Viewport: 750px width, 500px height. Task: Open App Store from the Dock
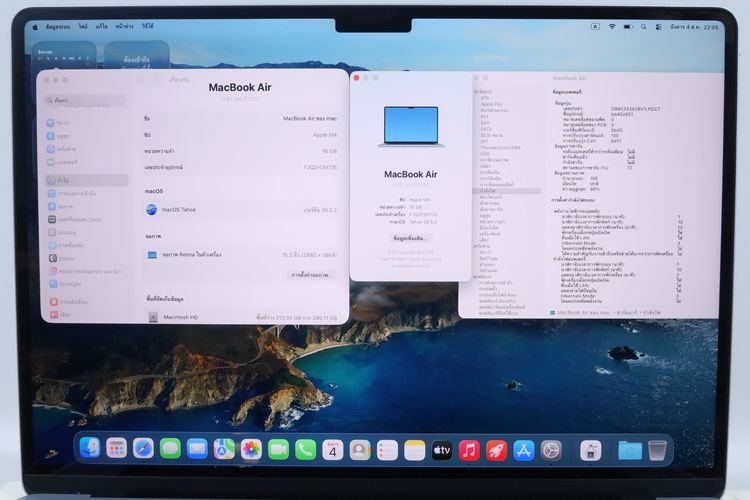tap(524, 451)
